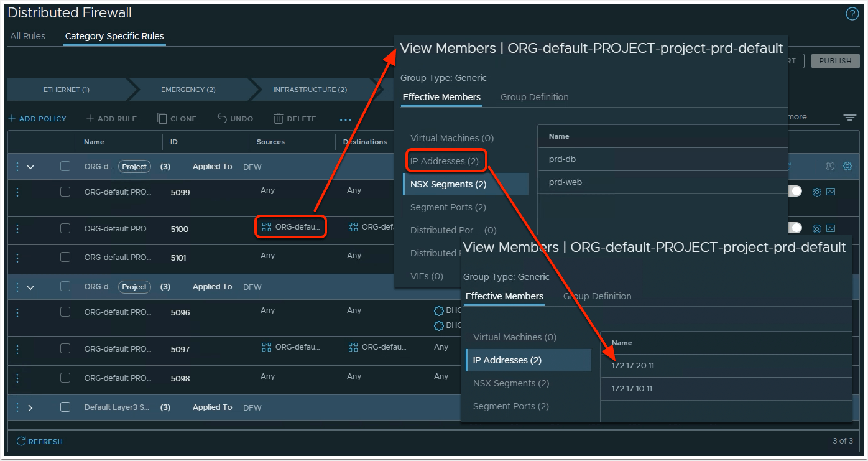Select the checkbox for rule 5100

click(65, 228)
